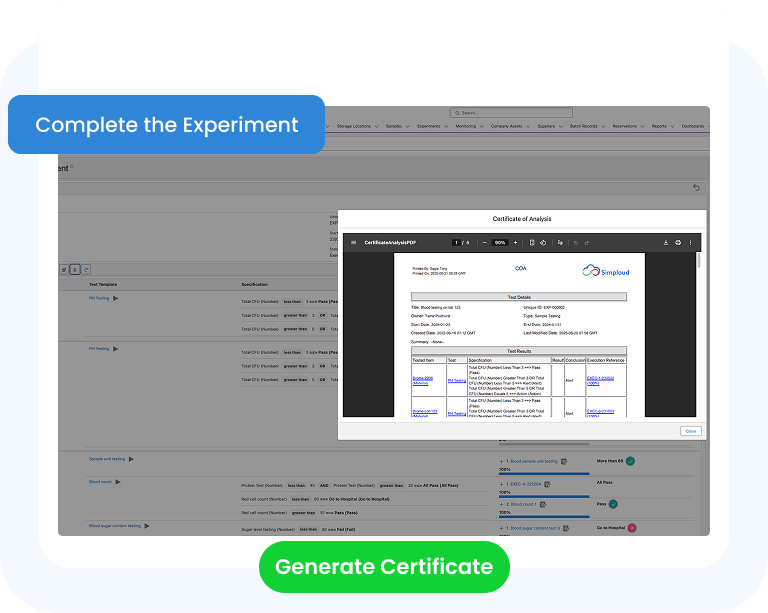Open the Monitoring dropdown chevron
Screen dimensions: 768x613
pos(481,126)
